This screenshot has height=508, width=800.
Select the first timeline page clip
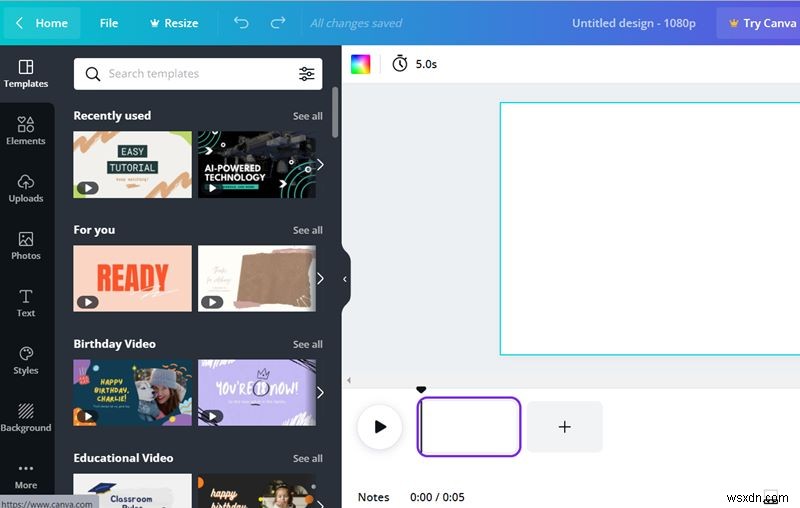point(469,427)
